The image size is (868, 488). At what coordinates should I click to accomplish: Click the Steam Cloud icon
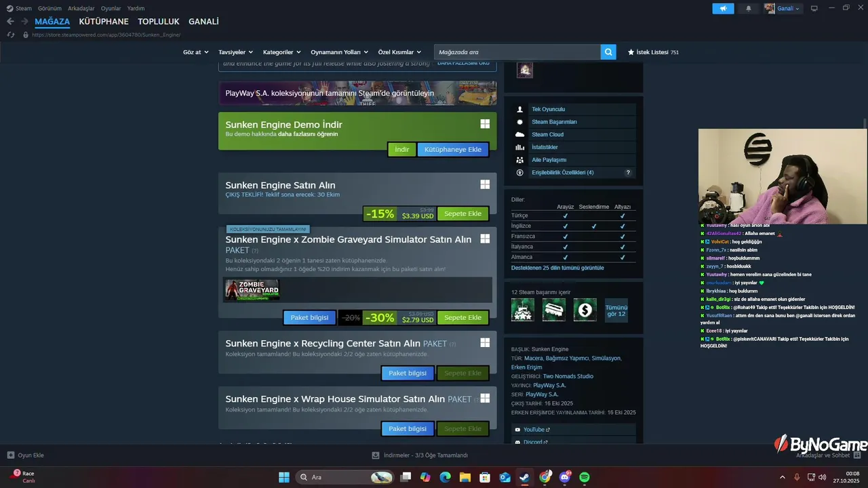click(520, 134)
